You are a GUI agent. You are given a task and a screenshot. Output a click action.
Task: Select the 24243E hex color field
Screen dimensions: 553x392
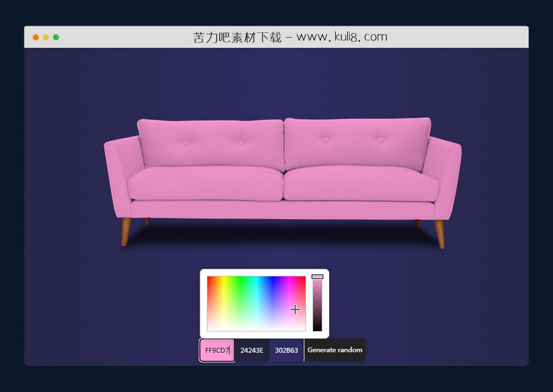tap(252, 350)
